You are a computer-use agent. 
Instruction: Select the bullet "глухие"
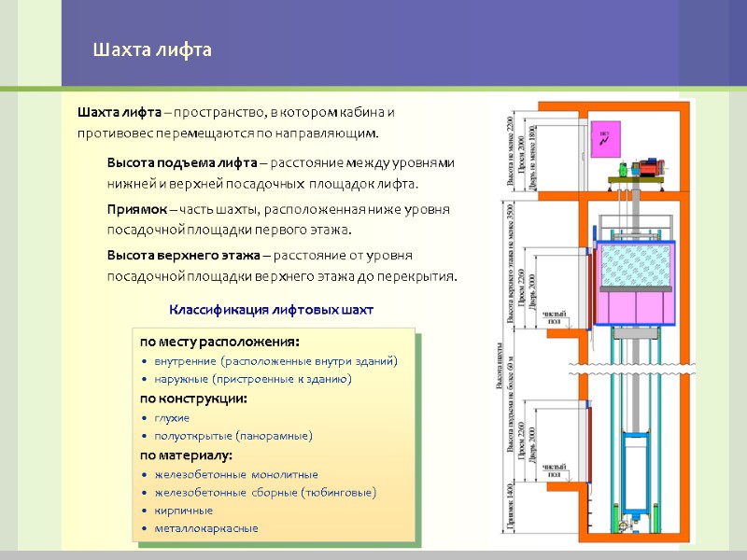click(172, 418)
